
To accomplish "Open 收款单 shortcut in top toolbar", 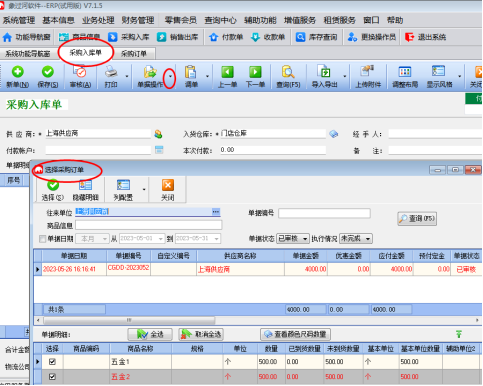I will click(268, 37).
